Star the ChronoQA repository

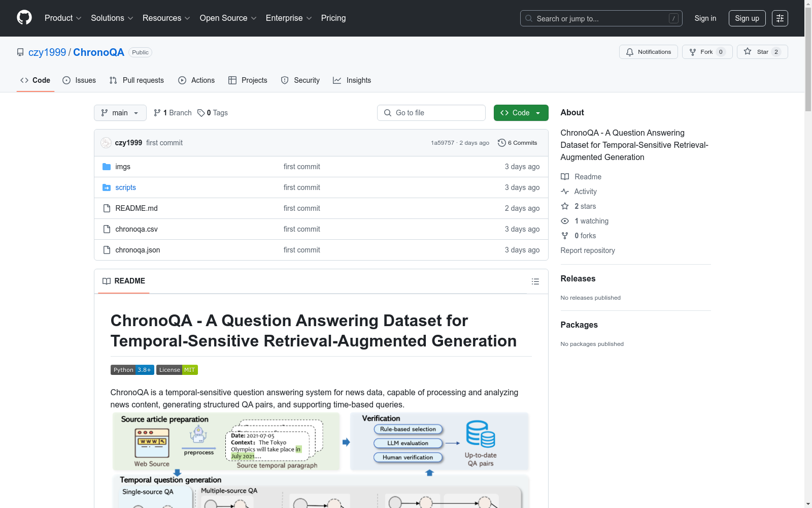(x=762, y=52)
